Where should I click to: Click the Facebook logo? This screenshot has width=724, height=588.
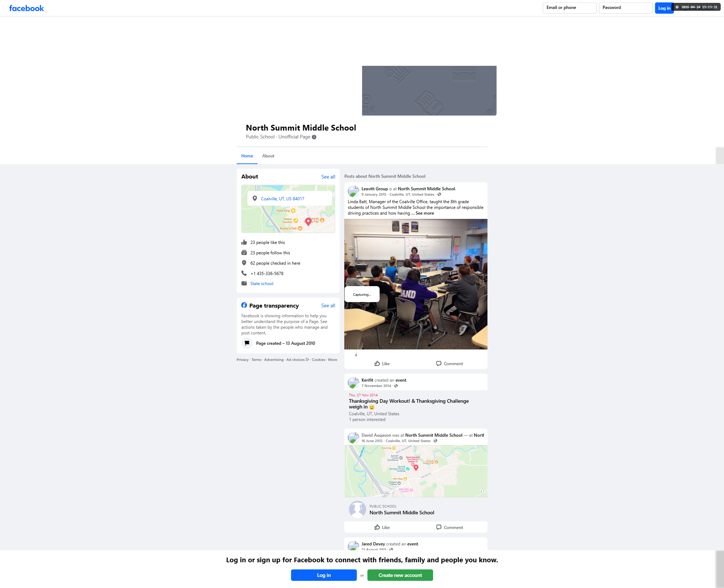point(26,8)
